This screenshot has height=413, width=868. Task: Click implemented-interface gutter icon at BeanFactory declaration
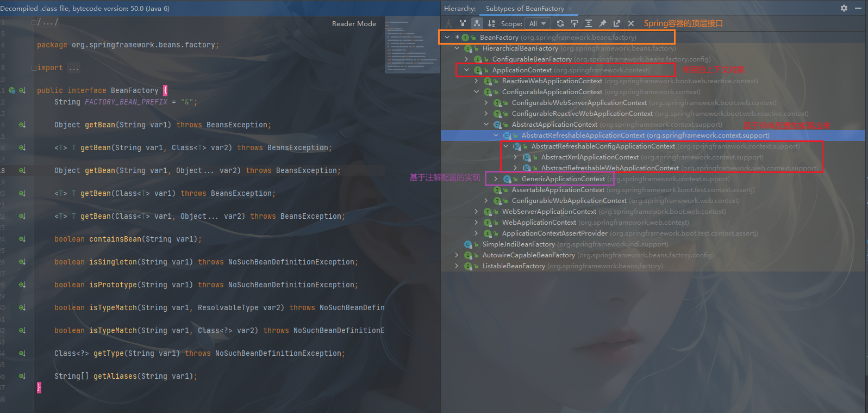22,90
